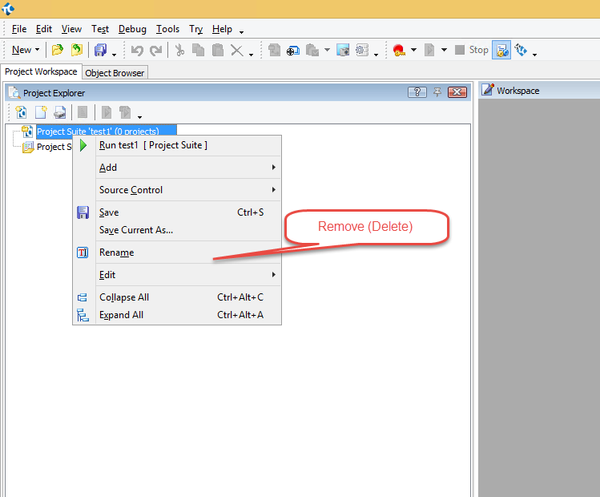The width and height of the screenshot is (600, 497).
Task: Choose Save Current As... menu entry
Action: [x=136, y=230]
